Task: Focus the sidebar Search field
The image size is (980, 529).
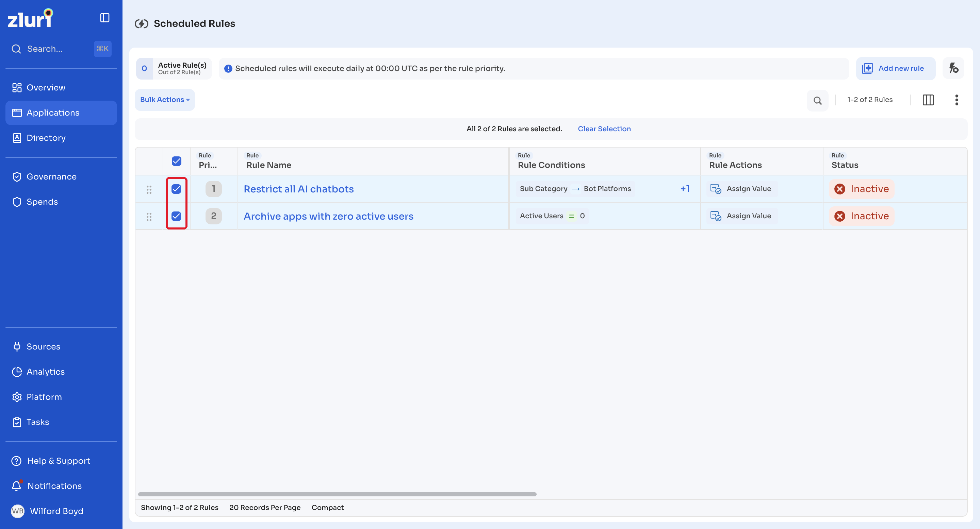Action: pos(61,49)
